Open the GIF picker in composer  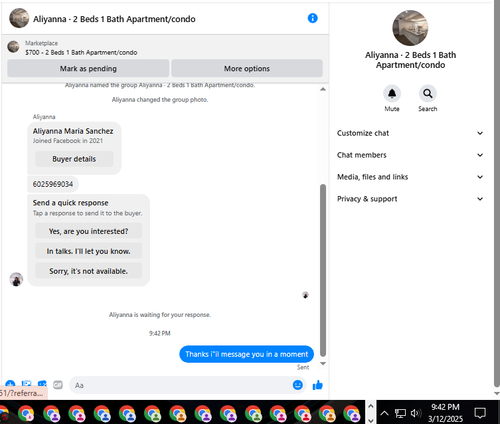pos(58,385)
